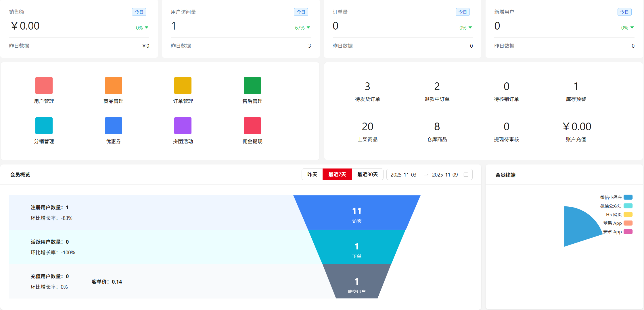Open the green 售后管理 icon
Screen dimensions: 644x310
click(x=252, y=86)
